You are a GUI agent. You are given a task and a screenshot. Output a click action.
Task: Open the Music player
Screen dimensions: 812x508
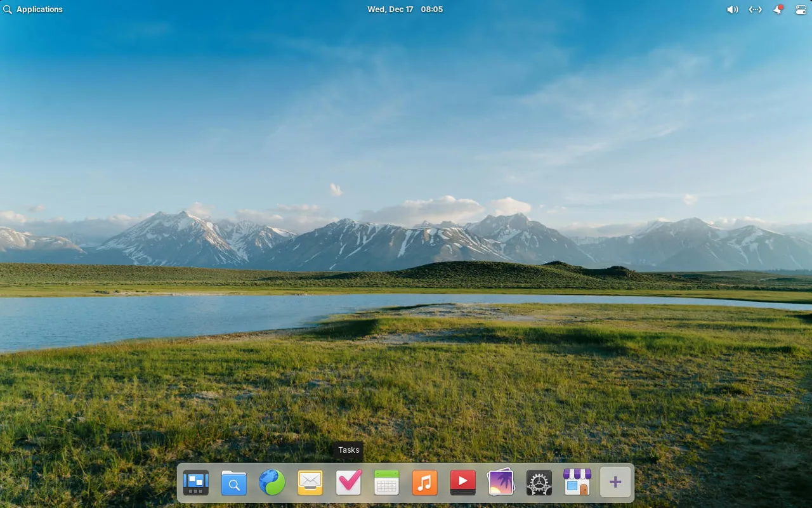(x=424, y=482)
